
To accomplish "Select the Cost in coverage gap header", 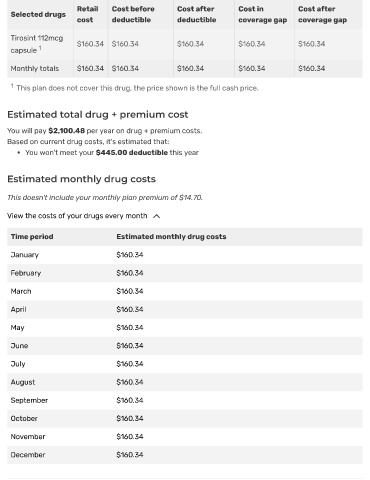I will [262, 14].
